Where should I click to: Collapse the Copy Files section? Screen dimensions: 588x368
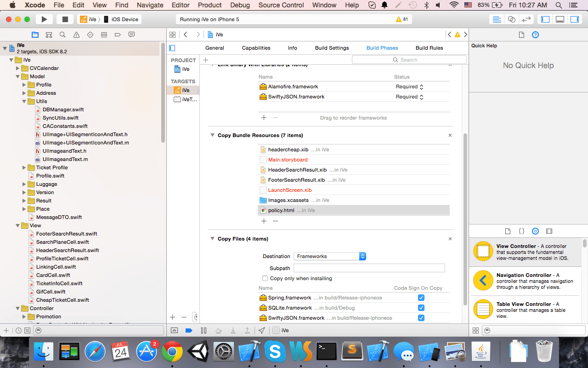pyautogui.click(x=213, y=239)
